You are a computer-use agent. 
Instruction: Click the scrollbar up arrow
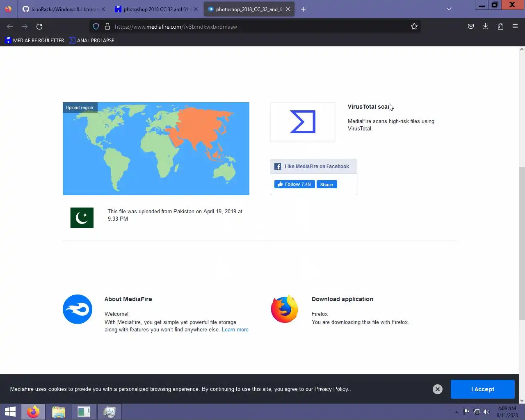522,49
